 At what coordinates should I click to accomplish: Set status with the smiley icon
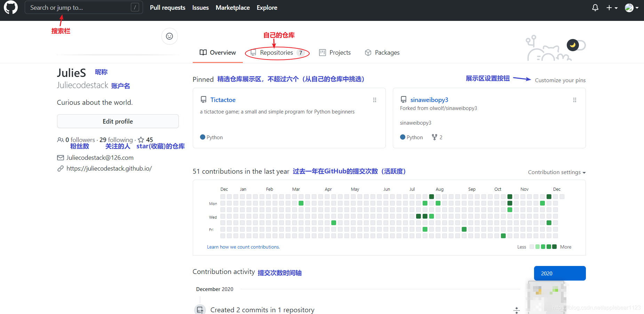169,36
